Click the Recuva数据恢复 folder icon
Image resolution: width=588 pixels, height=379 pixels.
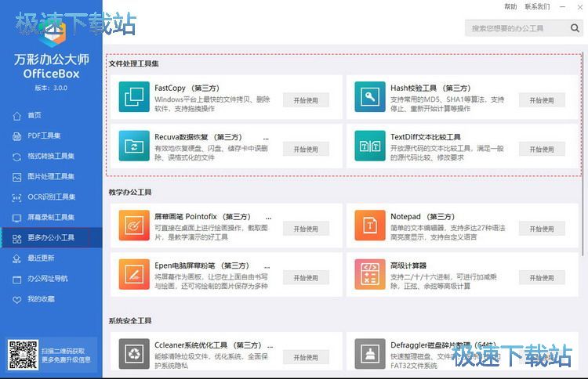click(x=134, y=146)
